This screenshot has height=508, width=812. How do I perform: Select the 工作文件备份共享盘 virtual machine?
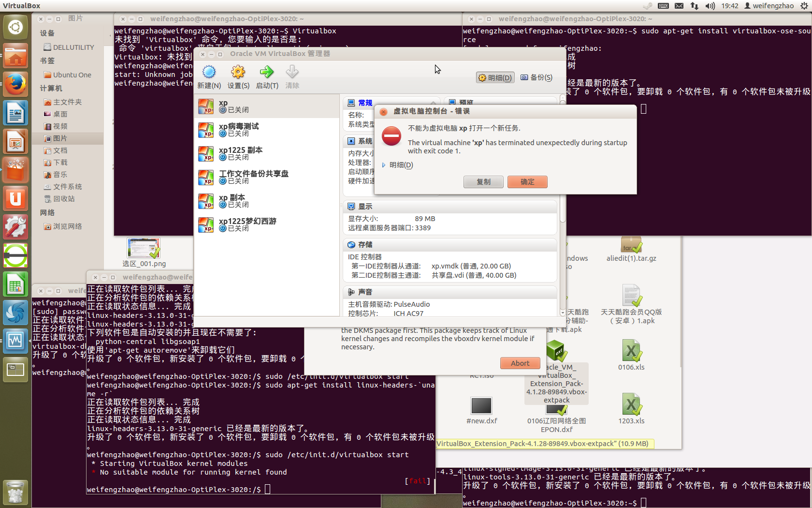pos(267,177)
